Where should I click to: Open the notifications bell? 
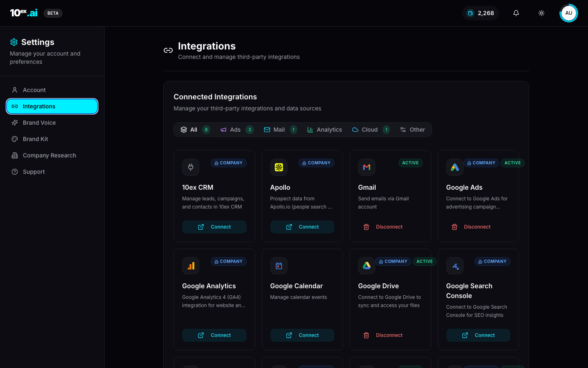tap(516, 13)
